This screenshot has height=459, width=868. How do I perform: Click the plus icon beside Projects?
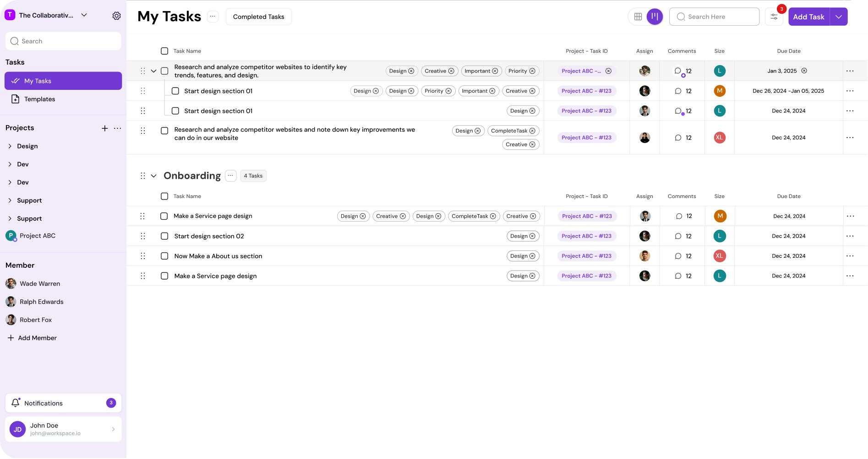coord(105,128)
